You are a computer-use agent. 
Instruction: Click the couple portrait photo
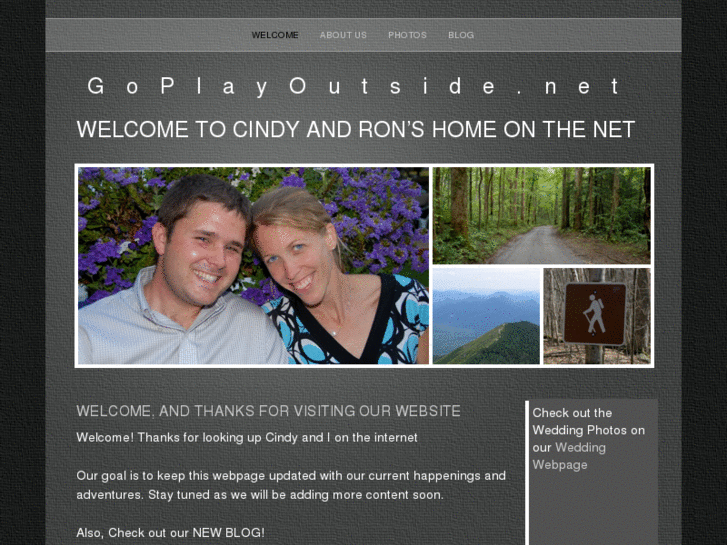pos(253,266)
